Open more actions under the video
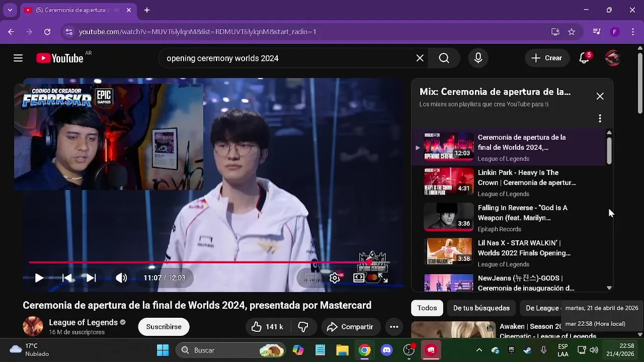The width and height of the screenshot is (644, 362). tap(394, 327)
